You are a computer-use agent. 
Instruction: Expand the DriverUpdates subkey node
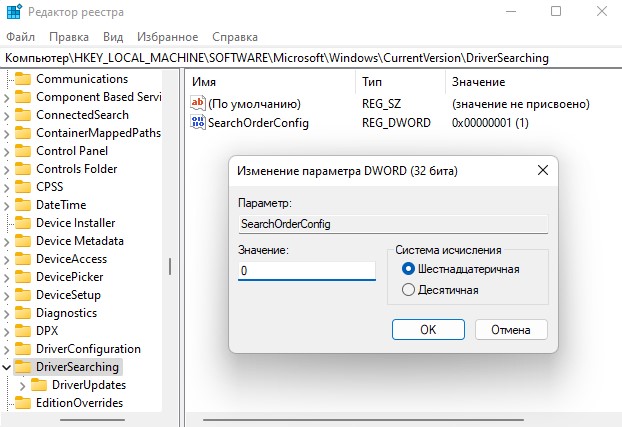[x=23, y=385]
